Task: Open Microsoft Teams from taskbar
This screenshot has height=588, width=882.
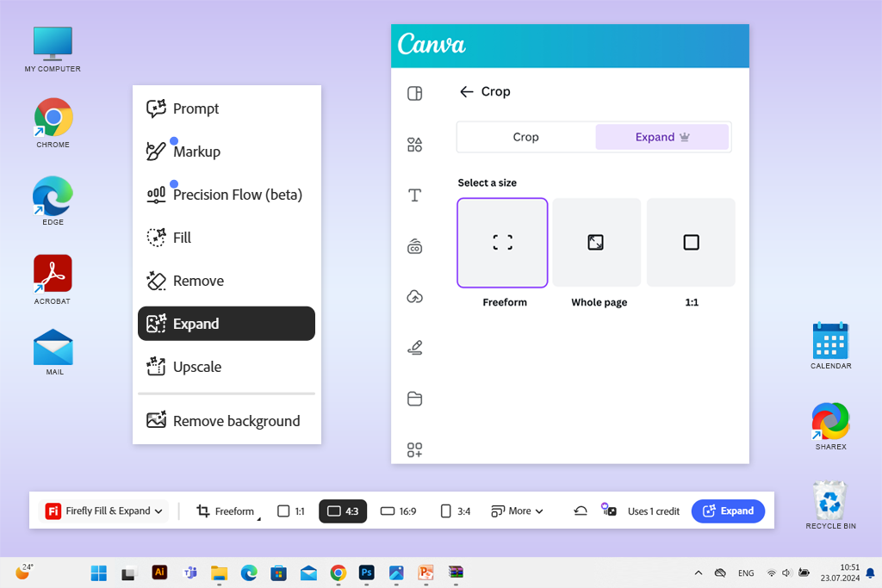Action: 190,573
